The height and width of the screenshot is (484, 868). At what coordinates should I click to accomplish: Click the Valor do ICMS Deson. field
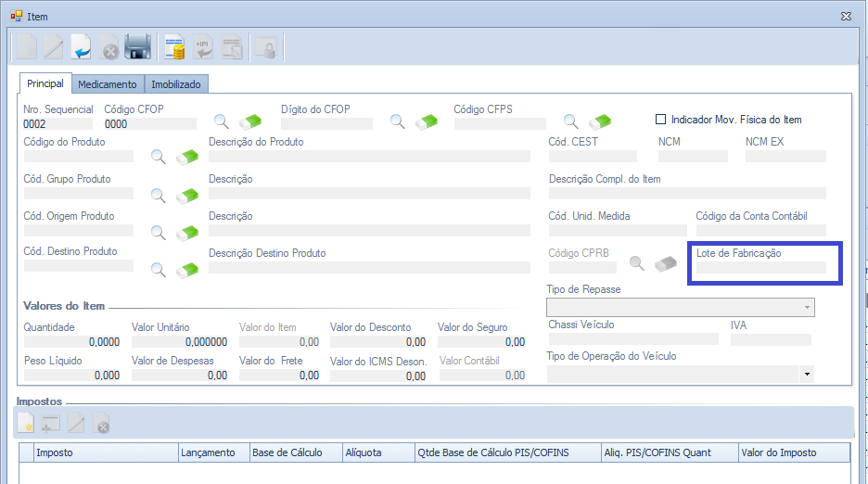click(378, 376)
